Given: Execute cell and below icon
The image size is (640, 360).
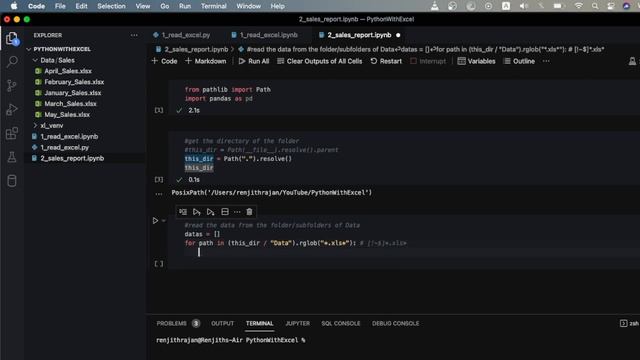Looking at the screenshot, I should click(210, 212).
